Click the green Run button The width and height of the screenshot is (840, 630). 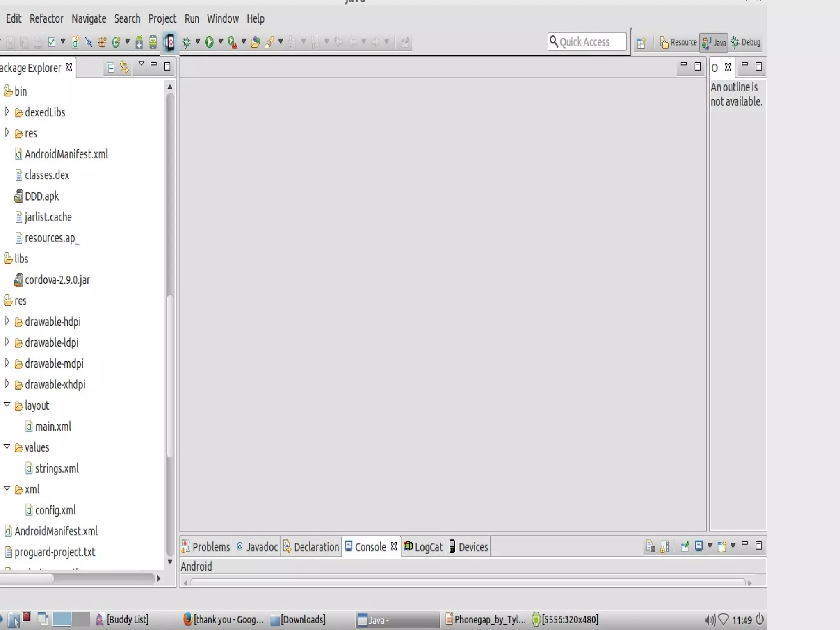[209, 42]
